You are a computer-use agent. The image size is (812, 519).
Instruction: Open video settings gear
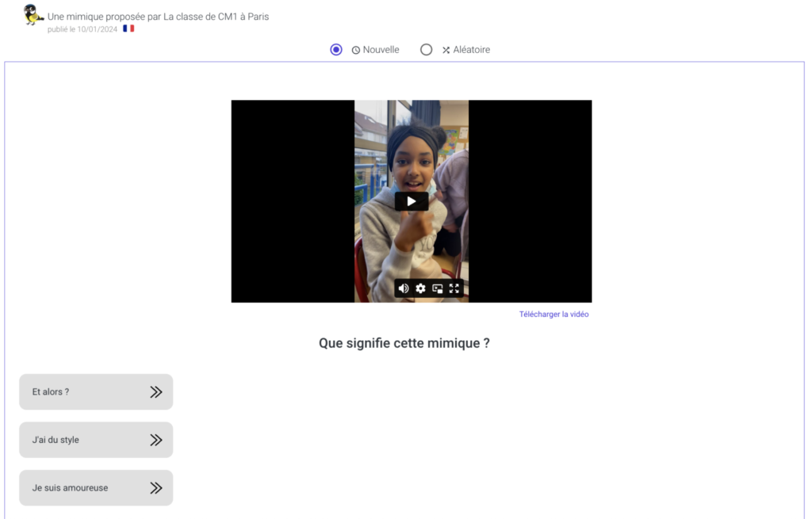tap(420, 288)
